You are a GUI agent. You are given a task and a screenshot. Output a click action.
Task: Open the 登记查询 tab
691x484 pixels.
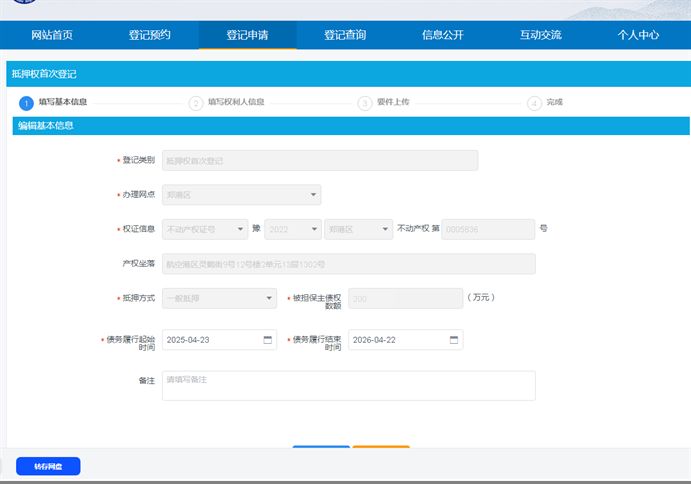[x=345, y=35]
